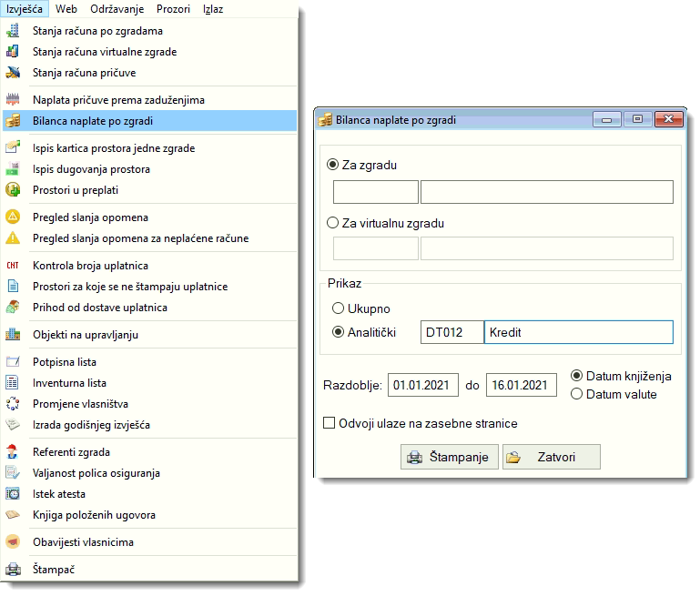
Task: Select the Za virtualnu zgradu radio button
Action: (332, 222)
